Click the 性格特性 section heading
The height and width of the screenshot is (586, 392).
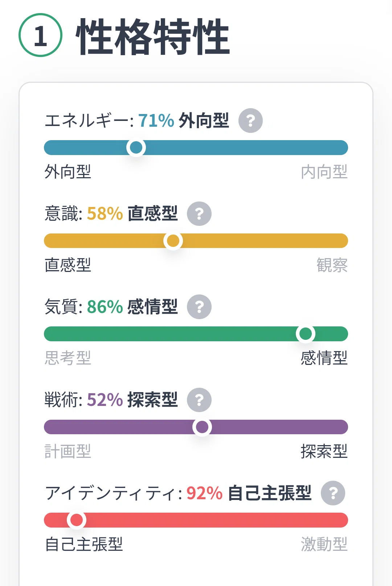pos(153,37)
